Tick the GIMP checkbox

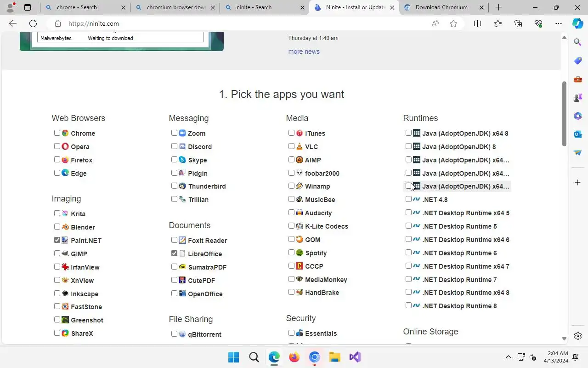pos(57,253)
